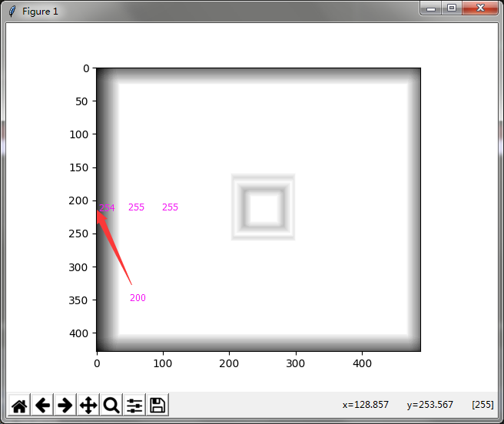Click the y-axis tick label 150
The width and height of the screenshot is (504, 424).
(x=78, y=167)
